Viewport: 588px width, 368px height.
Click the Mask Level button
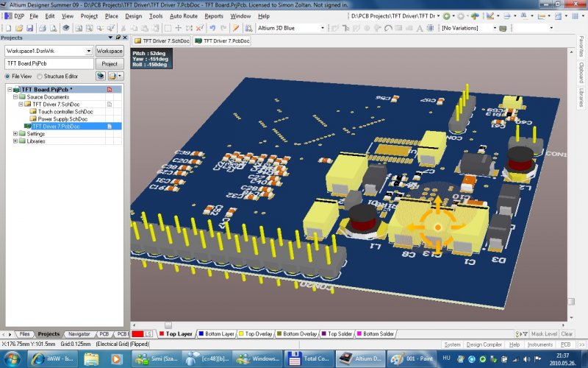click(x=544, y=334)
